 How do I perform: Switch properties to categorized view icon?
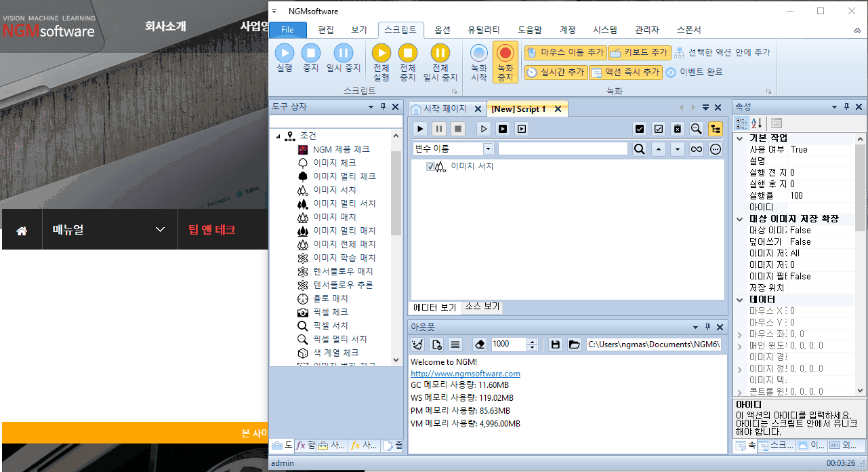(742, 123)
